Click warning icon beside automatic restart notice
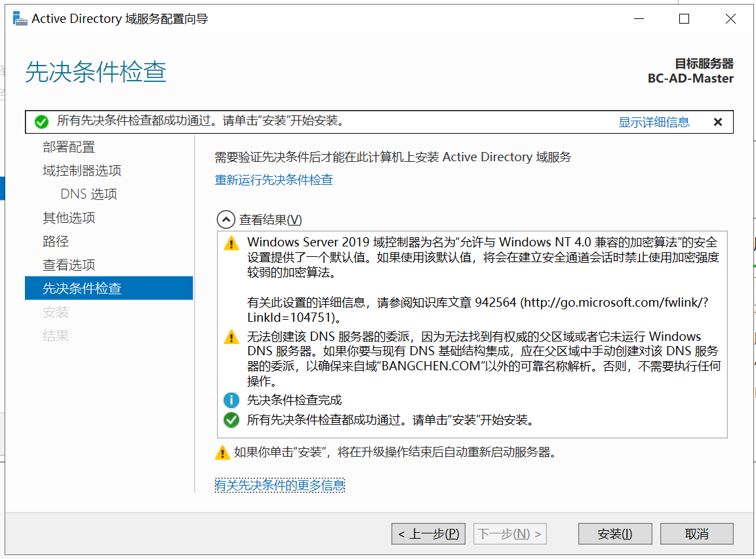The height and width of the screenshot is (559, 756). (x=222, y=453)
